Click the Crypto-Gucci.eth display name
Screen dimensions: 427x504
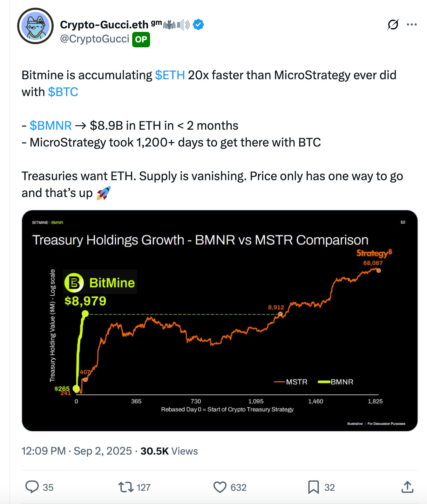click(104, 25)
